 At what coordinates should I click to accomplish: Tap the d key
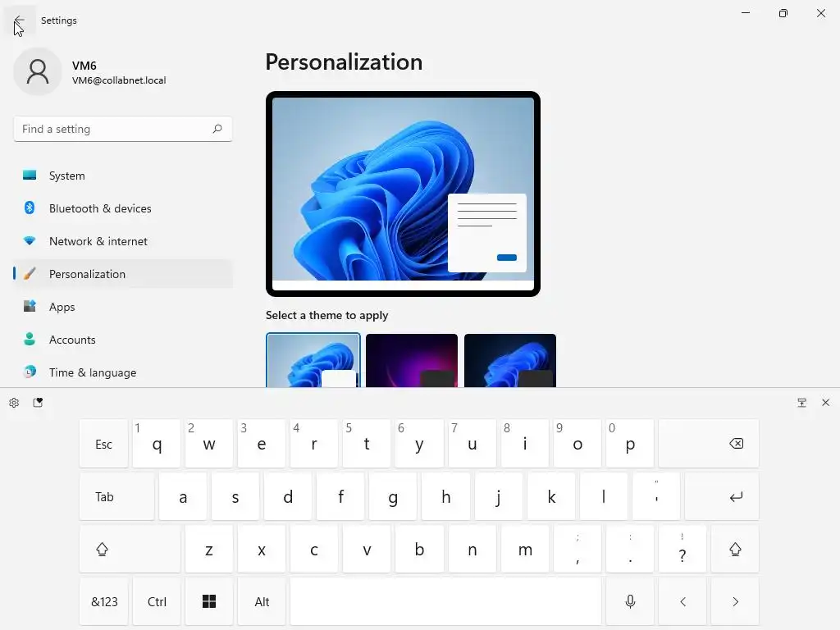tap(288, 496)
